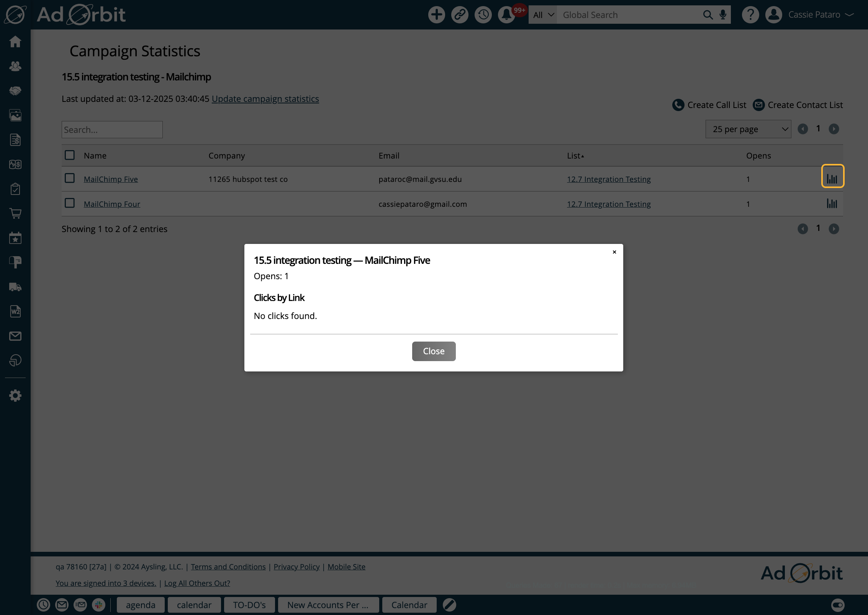Click the plus add-new icon in header
This screenshot has height=615, width=868.
436,15
